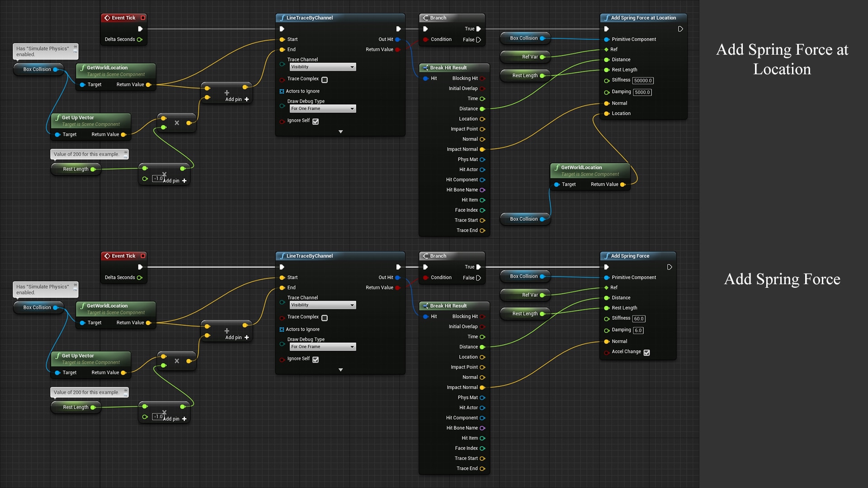
Task: Click bottom Rest Length variable near comment
Action: 75,408
